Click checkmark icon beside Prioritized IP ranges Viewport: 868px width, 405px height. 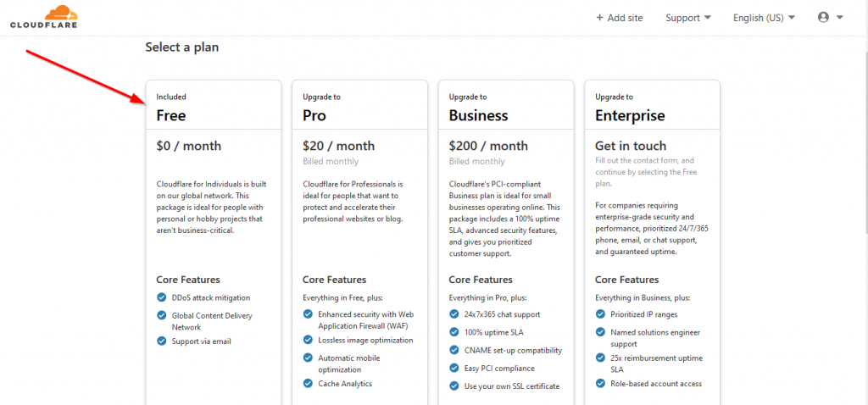coord(600,313)
